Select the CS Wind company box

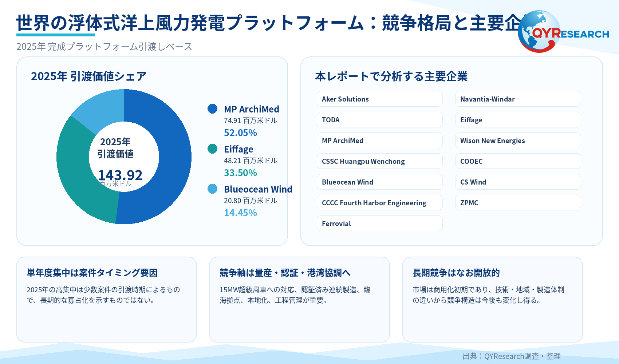click(518, 182)
